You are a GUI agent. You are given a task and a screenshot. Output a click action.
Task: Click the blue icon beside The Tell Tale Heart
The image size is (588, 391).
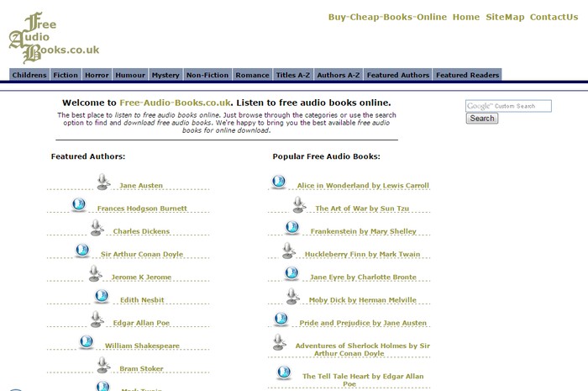click(284, 373)
